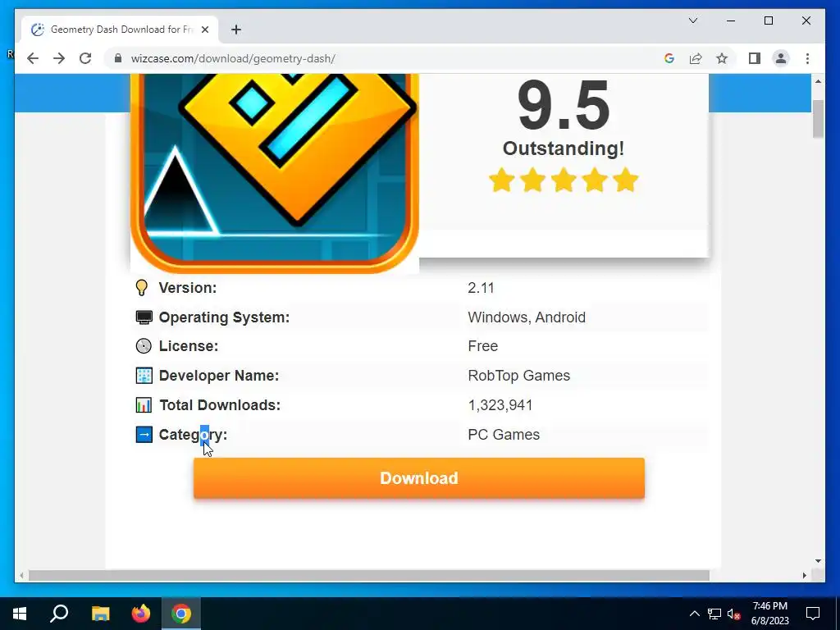The width and height of the screenshot is (840, 630).
Task: Click the orange Download button
Action: (419, 478)
